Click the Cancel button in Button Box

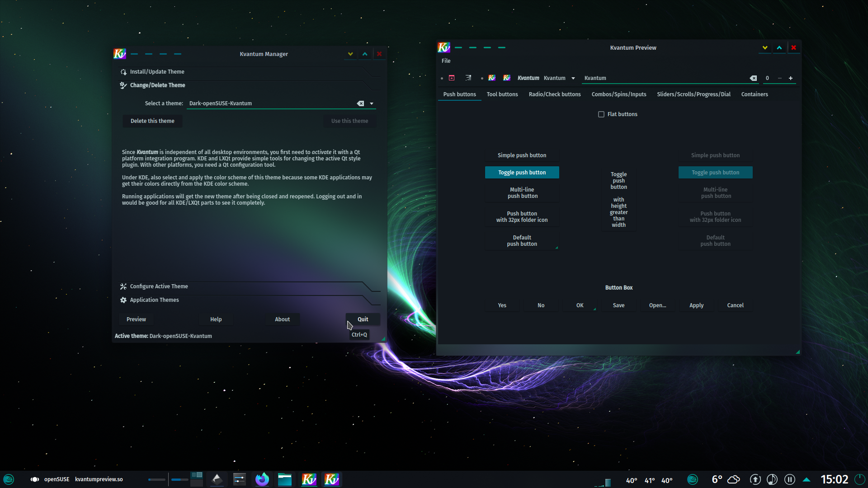(x=735, y=305)
